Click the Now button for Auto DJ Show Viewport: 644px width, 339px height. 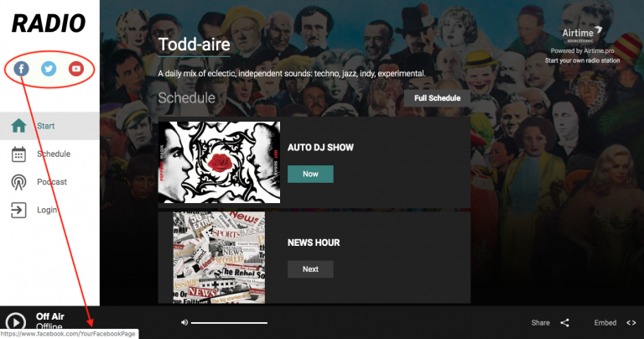[310, 175]
